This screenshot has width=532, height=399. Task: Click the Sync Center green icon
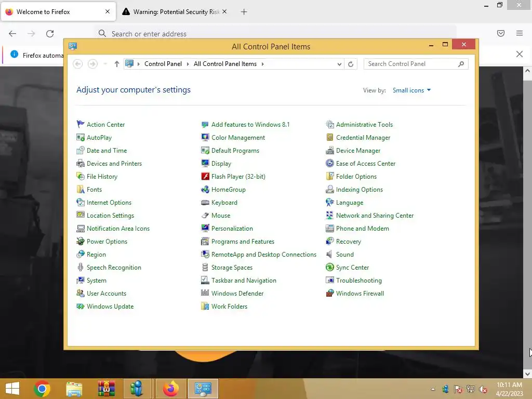(x=330, y=268)
